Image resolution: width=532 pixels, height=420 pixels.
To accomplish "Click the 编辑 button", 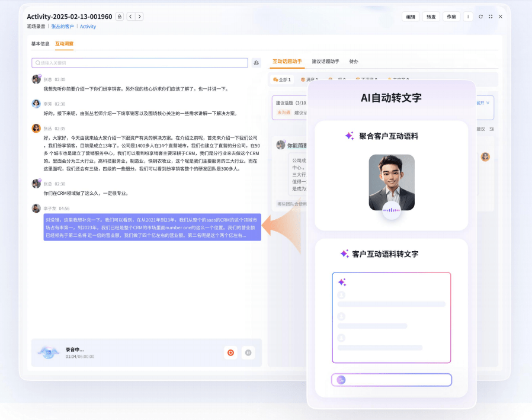I will point(411,17).
